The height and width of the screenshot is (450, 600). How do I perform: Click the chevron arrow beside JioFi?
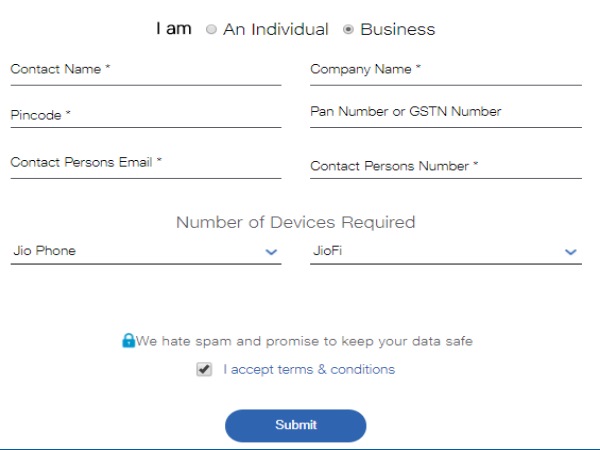[571, 252]
